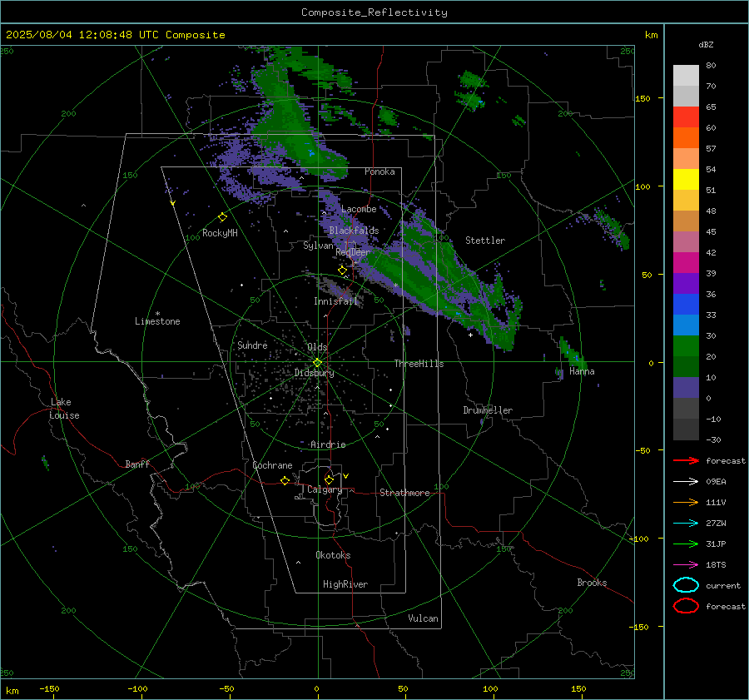Click the yellow radar marker at Olds center
This screenshot has height=700, width=749.
click(317, 363)
